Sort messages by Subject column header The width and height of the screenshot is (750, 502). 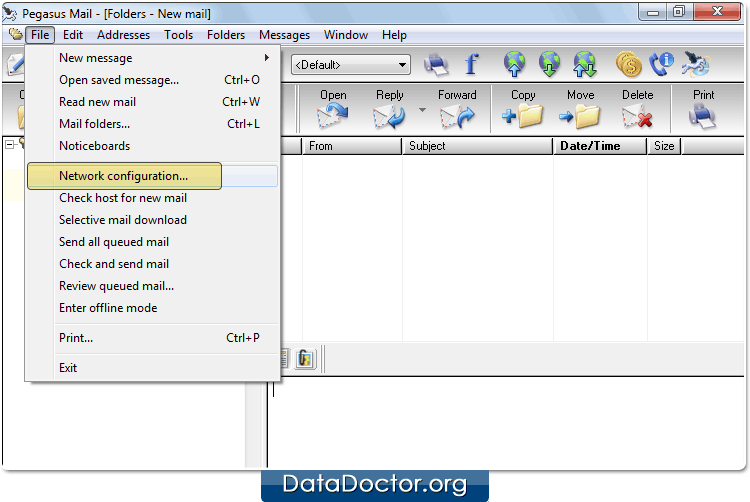(x=477, y=146)
